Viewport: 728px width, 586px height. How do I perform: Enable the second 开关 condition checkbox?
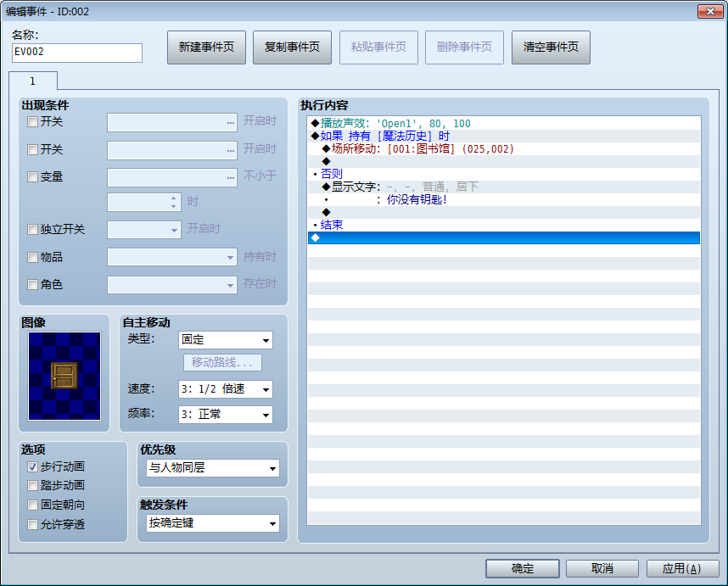coord(32,149)
